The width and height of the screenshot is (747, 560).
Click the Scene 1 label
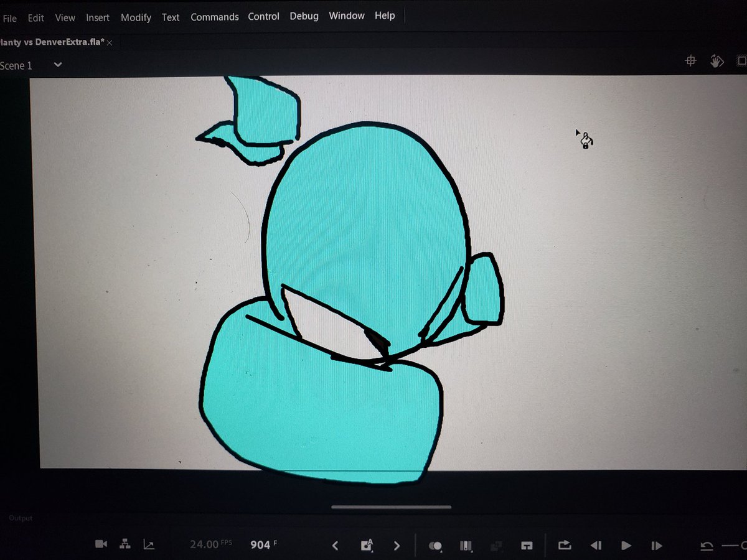point(16,65)
